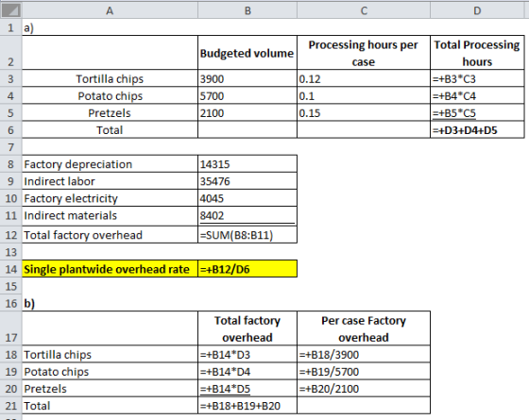Click the 'Factory electricity' label cell

[110, 198]
